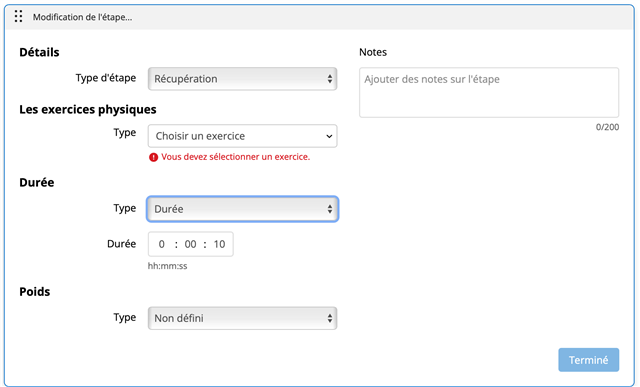Click the 0/200 character counter

(x=607, y=127)
